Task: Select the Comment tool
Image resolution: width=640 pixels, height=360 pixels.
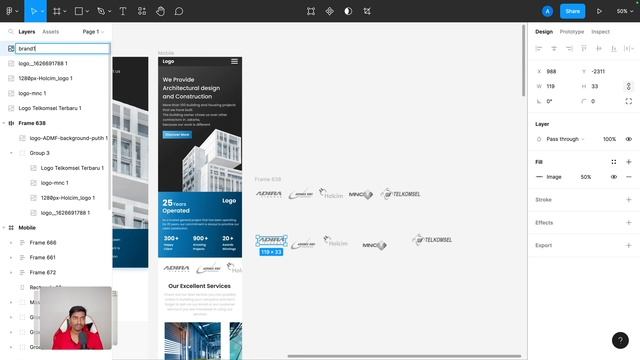Action: click(x=179, y=11)
